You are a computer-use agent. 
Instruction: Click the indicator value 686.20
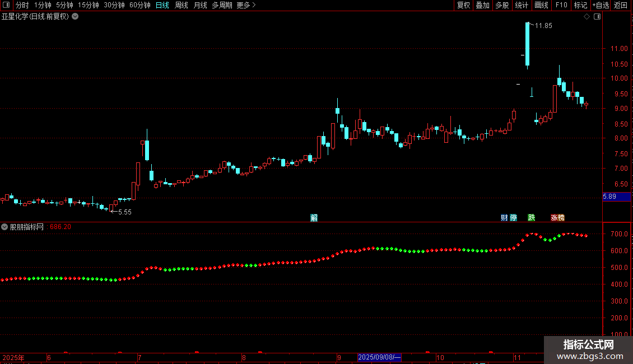click(x=60, y=227)
